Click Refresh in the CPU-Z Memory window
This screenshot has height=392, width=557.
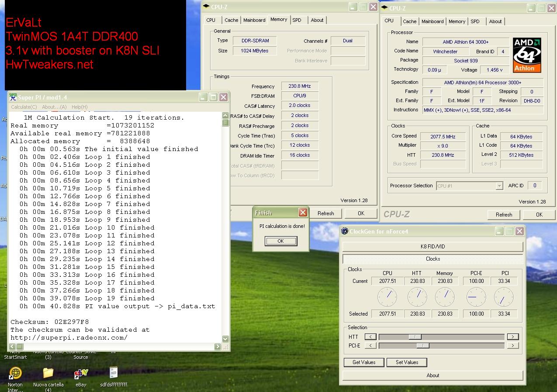click(x=326, y=213)
